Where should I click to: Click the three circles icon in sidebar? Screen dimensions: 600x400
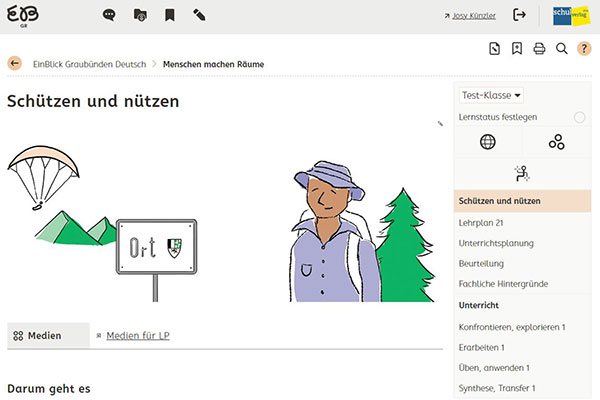(556, 142)
